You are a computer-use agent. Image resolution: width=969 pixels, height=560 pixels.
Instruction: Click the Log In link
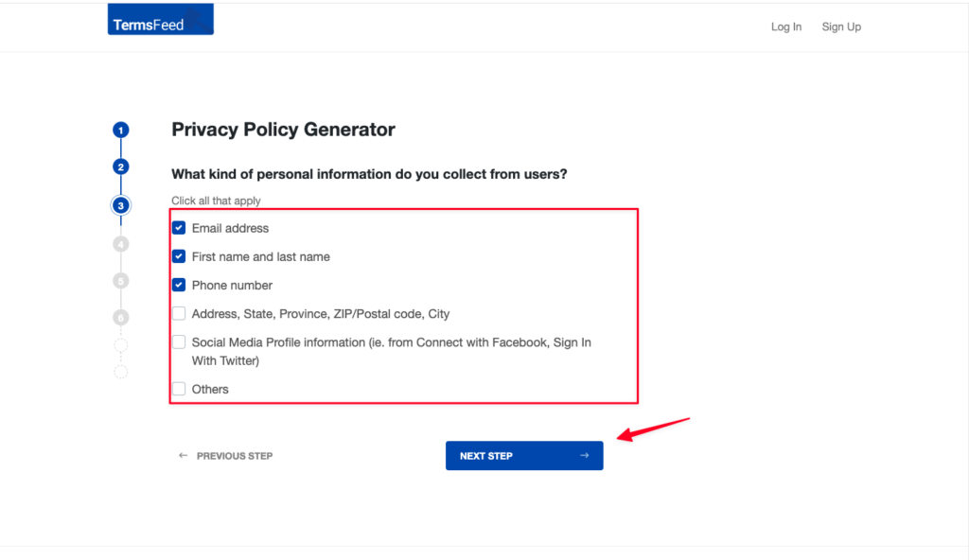786,26
